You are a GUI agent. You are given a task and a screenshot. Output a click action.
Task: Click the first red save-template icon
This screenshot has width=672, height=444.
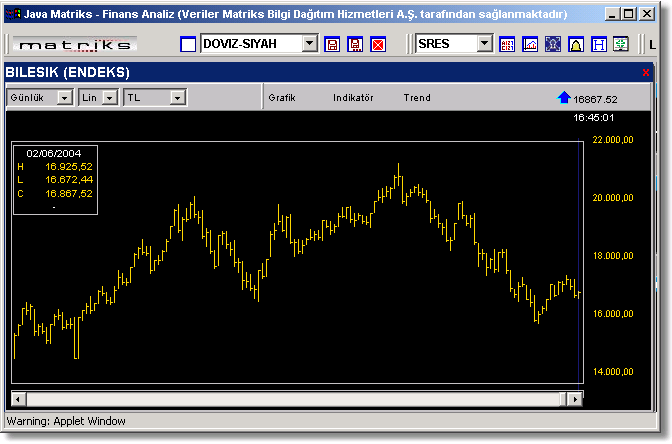[x=332, y=45]
